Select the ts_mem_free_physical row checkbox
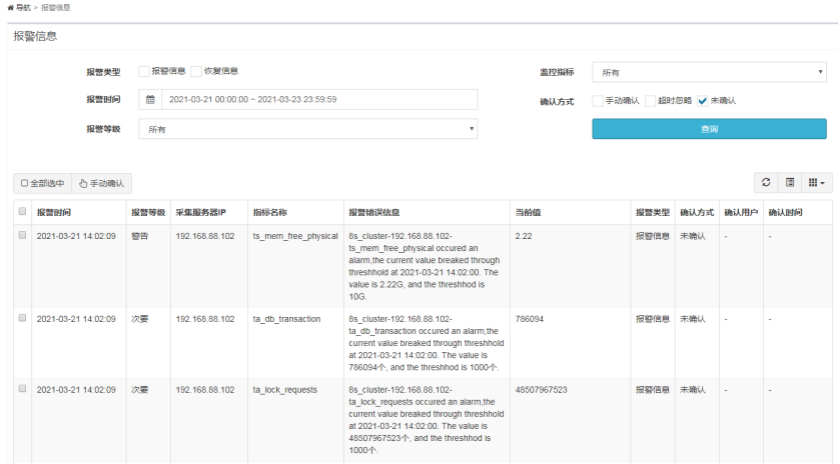This screenshot has width=840, height=464. [x=22, y=235]
